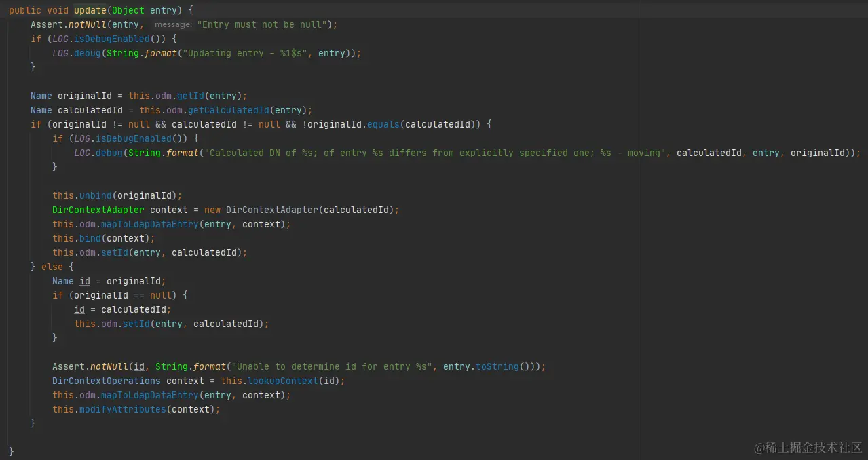This screenshot has height=460, width=868.
Task: Click the "DirContextOperations" type name
Action: (x=107, y=381)
